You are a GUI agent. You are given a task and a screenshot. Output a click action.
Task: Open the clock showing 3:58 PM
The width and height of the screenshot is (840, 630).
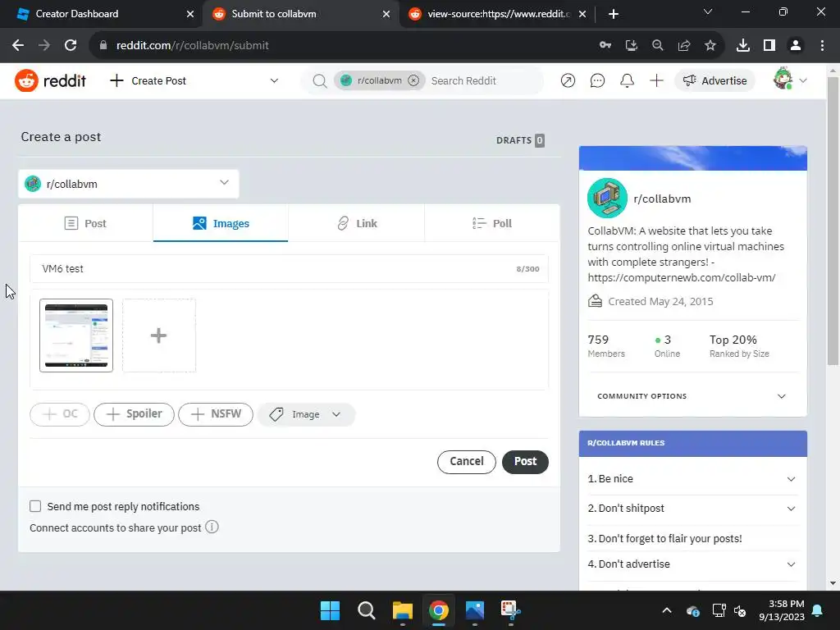click(x=782, y=610)
